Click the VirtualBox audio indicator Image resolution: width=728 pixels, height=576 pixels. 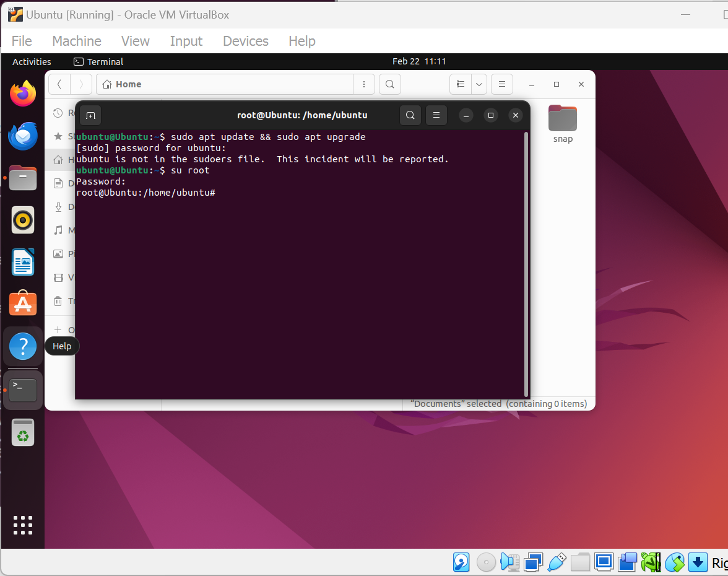pyautogui.click(x=510, y=562)
